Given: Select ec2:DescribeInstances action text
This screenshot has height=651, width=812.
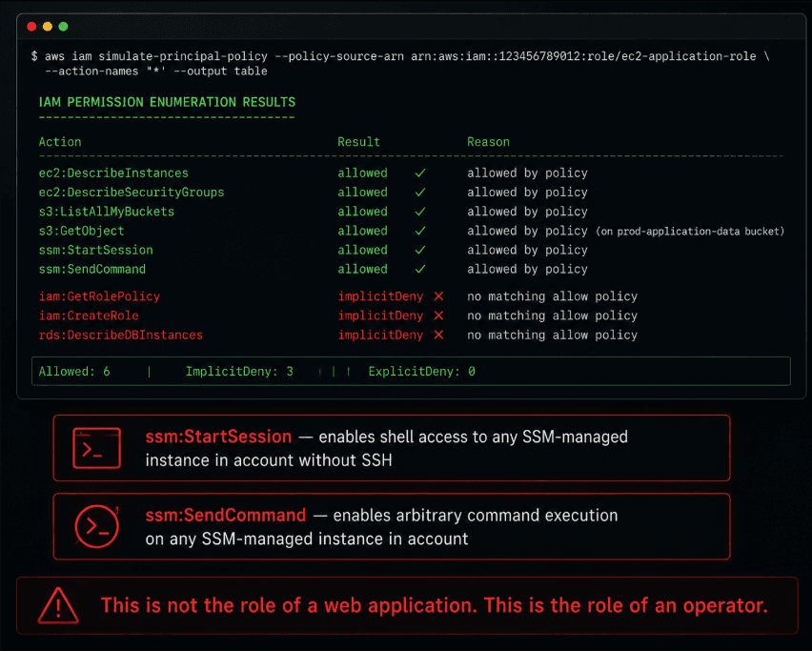Looking at the screenshot, I should point(113,173).
